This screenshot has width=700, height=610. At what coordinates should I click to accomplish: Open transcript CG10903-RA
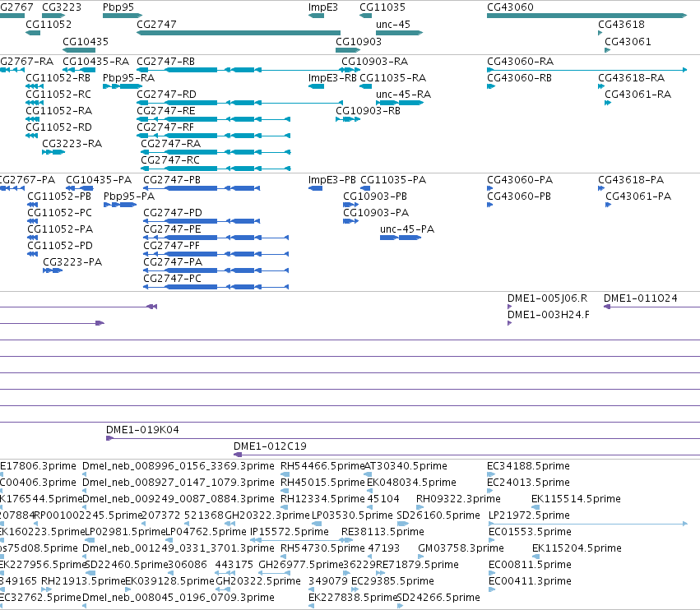coord(375,61)
